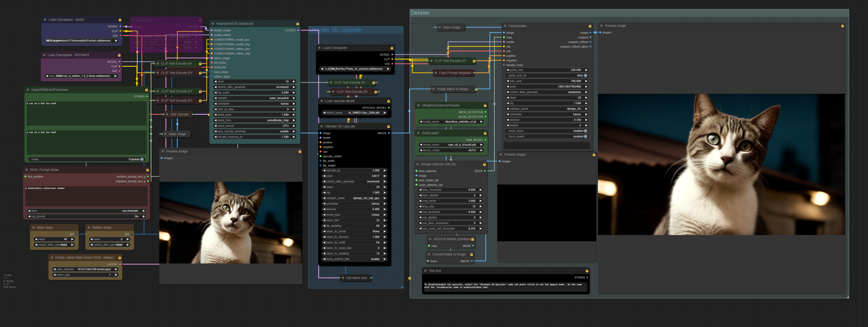Viewport: 868px width, 327px height.
Task: Click the collapse dot on ImpactWildcardProcessor title
Action: pyautogui.click(x=28, y=90)
